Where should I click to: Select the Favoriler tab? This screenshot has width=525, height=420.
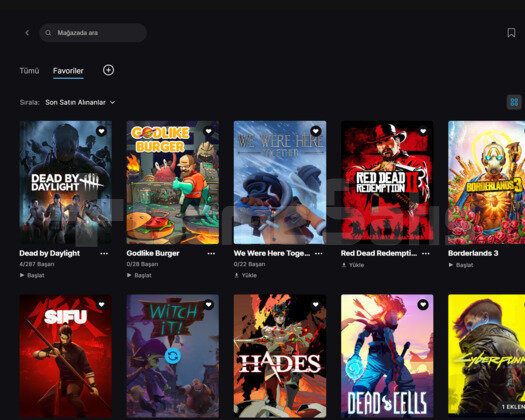tap(68, 71)
